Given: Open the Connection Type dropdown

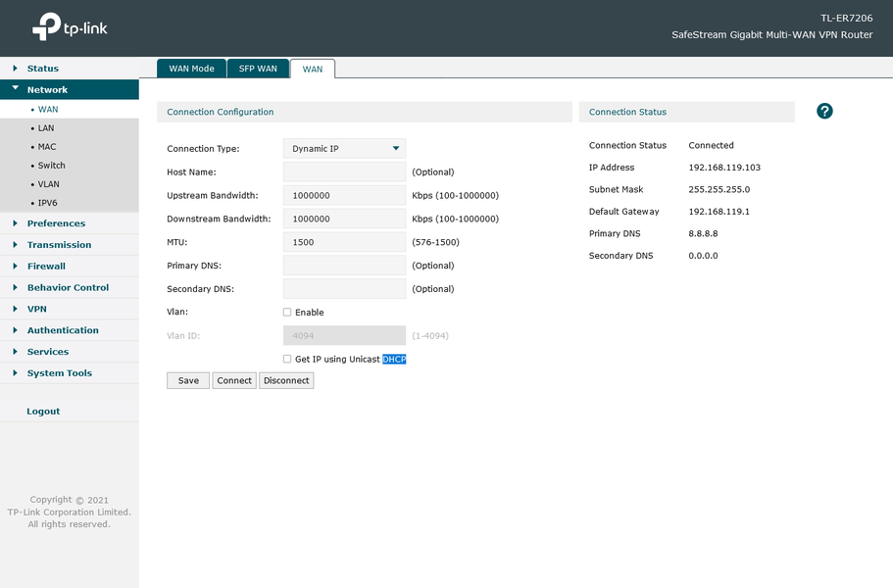Looking at the screenshot, I should click(345, 149).
